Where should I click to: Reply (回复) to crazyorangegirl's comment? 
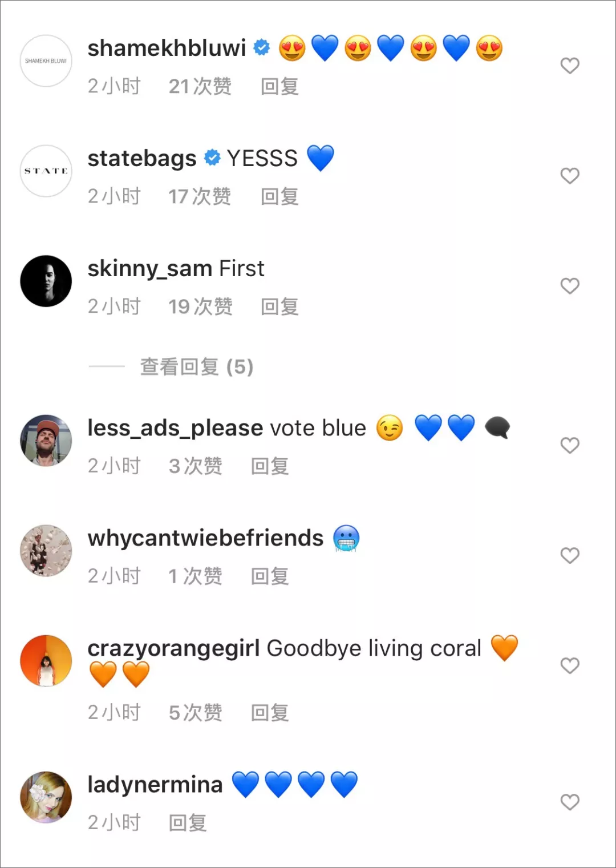pos(270,712)
